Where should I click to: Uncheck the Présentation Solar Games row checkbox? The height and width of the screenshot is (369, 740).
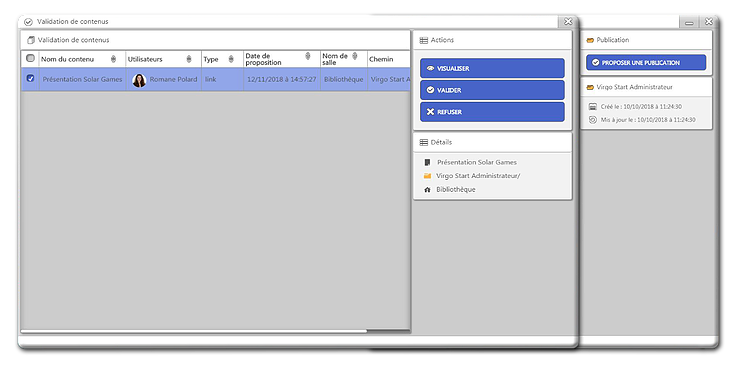click(x=31, y=79)
